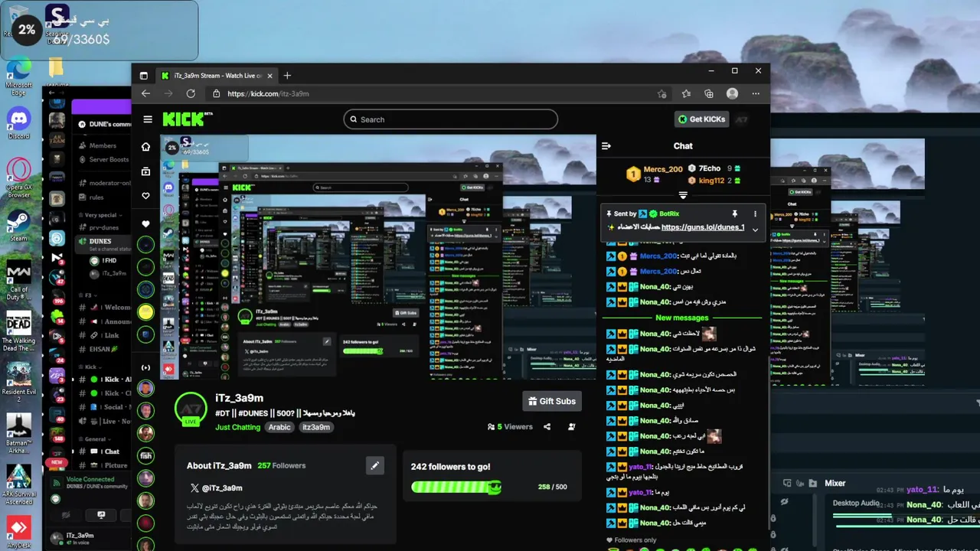
Task: Click the Get KICKs button
Action: (700, 119)
